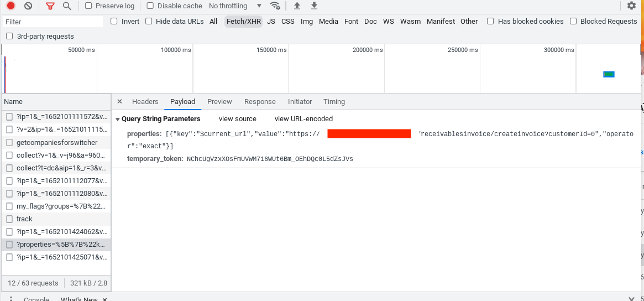The height and width of the screenshot is (301, 644).
Task: Click view source link
Action: 237,119
